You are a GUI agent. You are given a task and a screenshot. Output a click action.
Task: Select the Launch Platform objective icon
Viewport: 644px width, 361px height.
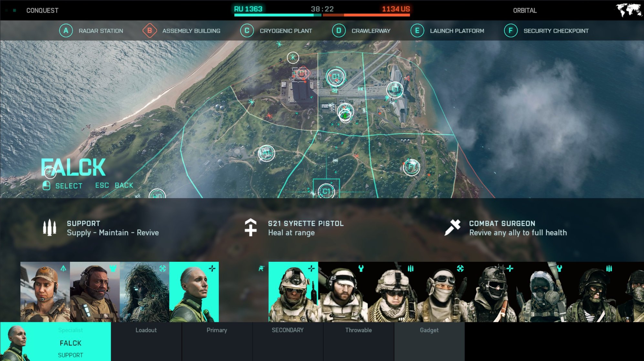(x=395, y=90)
